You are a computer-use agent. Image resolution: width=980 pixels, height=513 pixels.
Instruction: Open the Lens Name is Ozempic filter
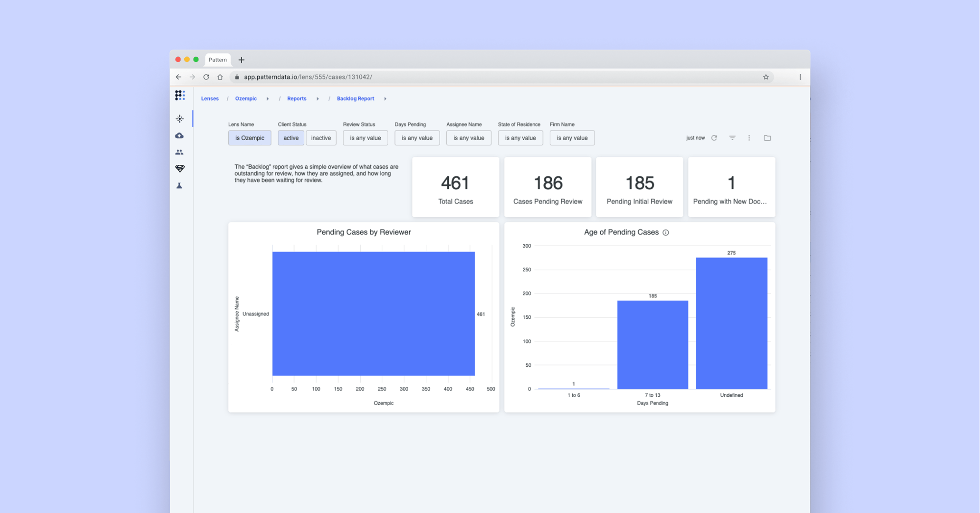point(249,138)
